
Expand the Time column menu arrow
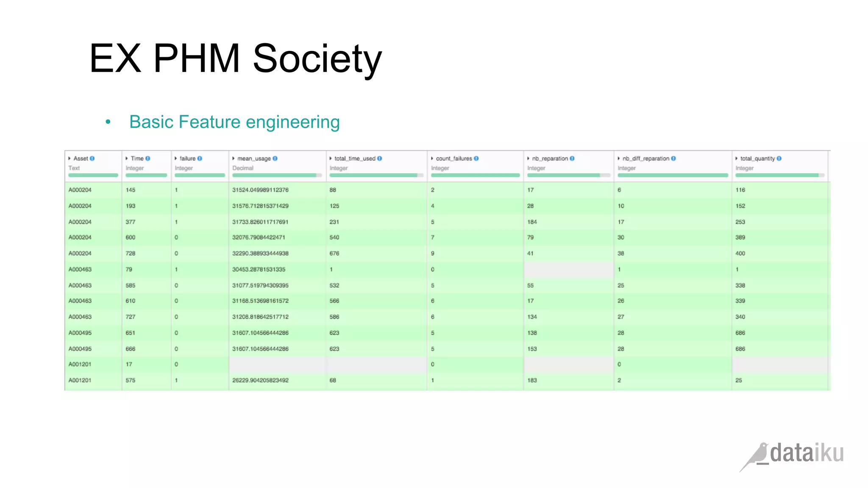(127, 158)
